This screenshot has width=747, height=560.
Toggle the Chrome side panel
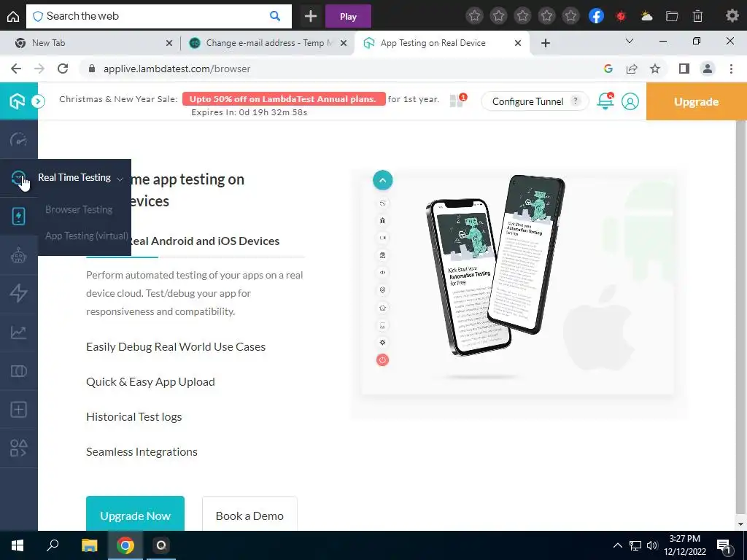[684, 69]
